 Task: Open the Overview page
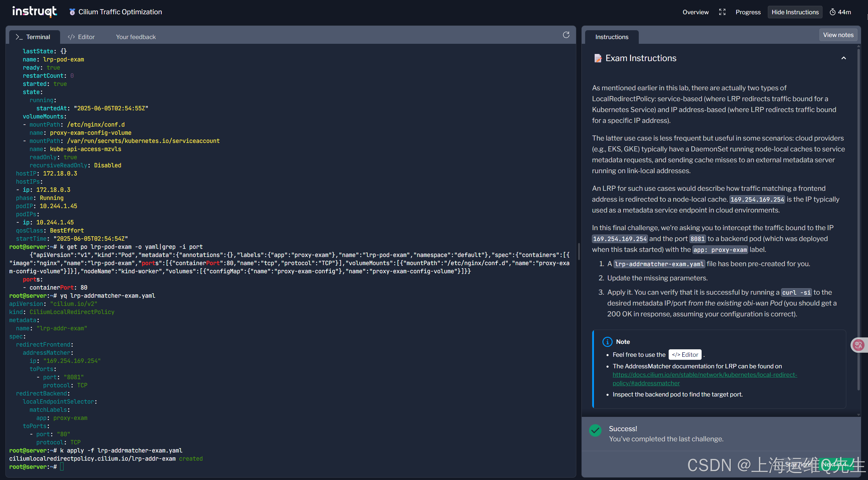(x=695, y=12)
